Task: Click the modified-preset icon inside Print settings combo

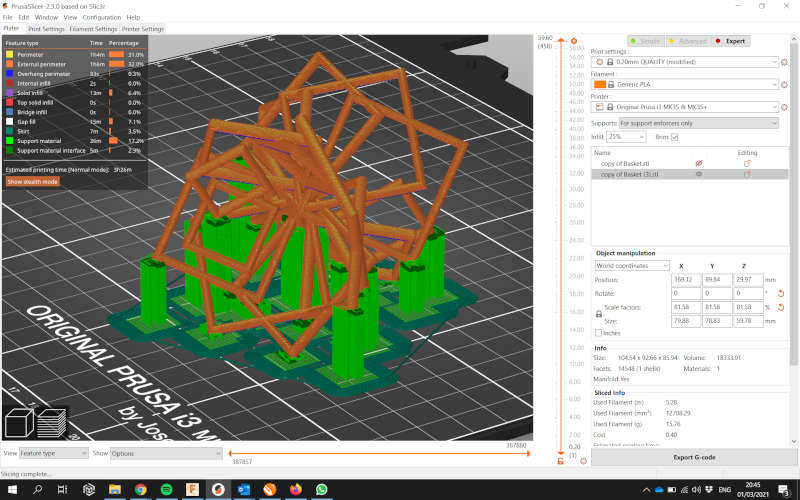Action: coord(599,62)
